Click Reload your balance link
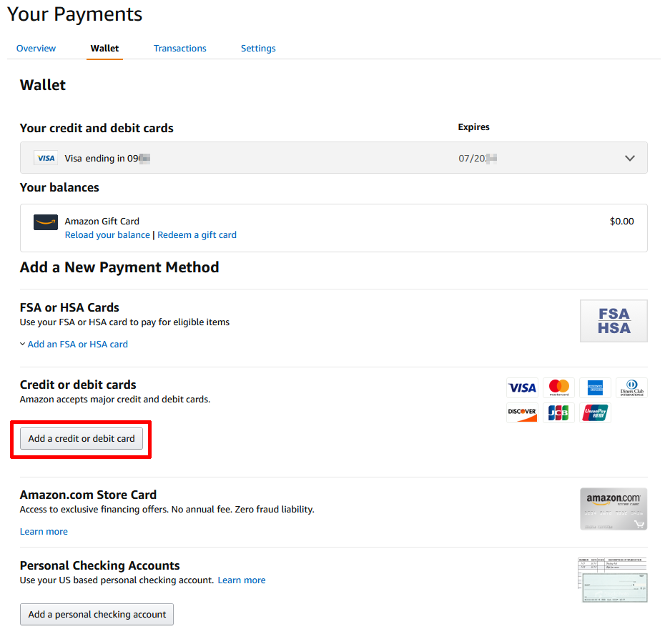This screenshot has width=665, height=644. pos(107,235)
